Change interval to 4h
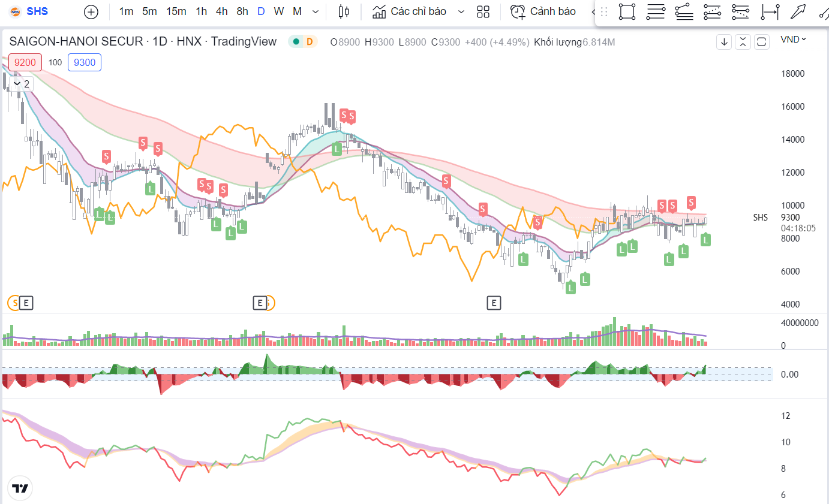Screen dimensions: 829x504 coord(222,11)
